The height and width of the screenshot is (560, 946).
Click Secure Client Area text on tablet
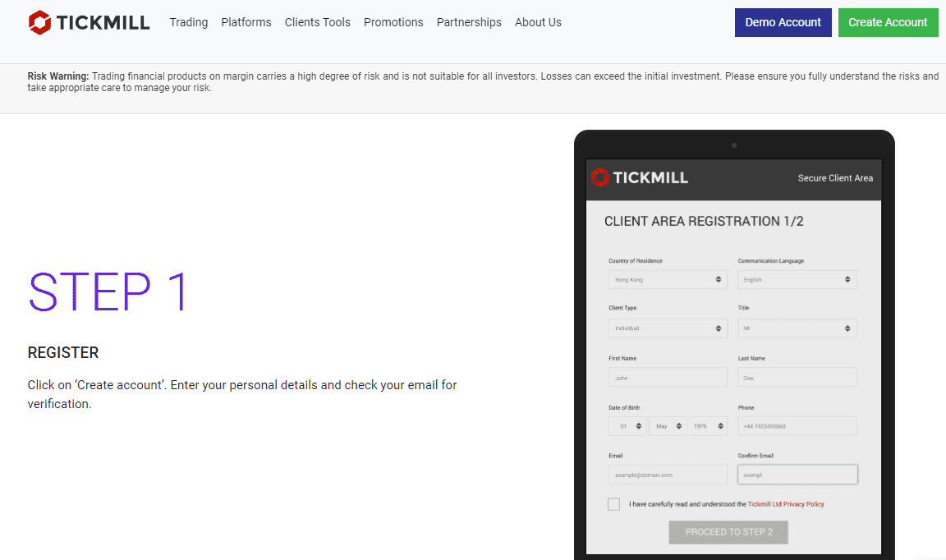(835, 178)
